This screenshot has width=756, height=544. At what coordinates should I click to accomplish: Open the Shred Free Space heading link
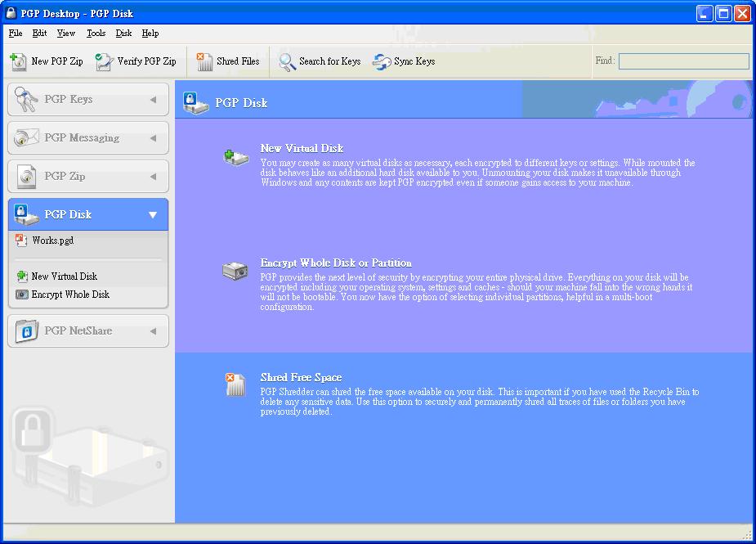point(301,377)
